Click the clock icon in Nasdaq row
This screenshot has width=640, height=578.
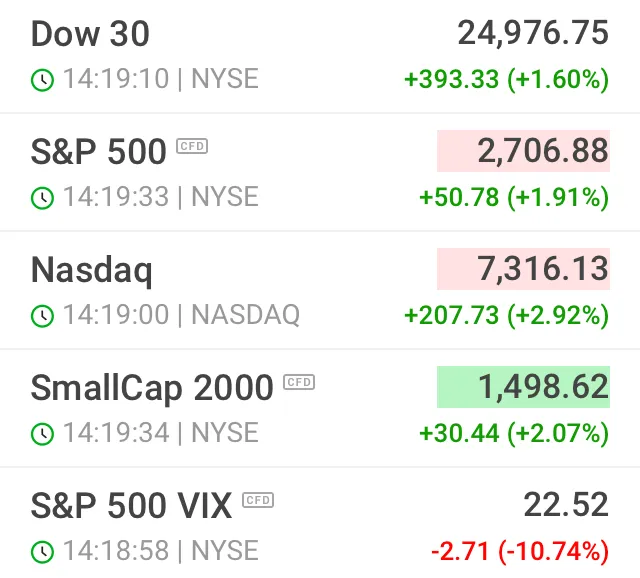click(42, 316)
